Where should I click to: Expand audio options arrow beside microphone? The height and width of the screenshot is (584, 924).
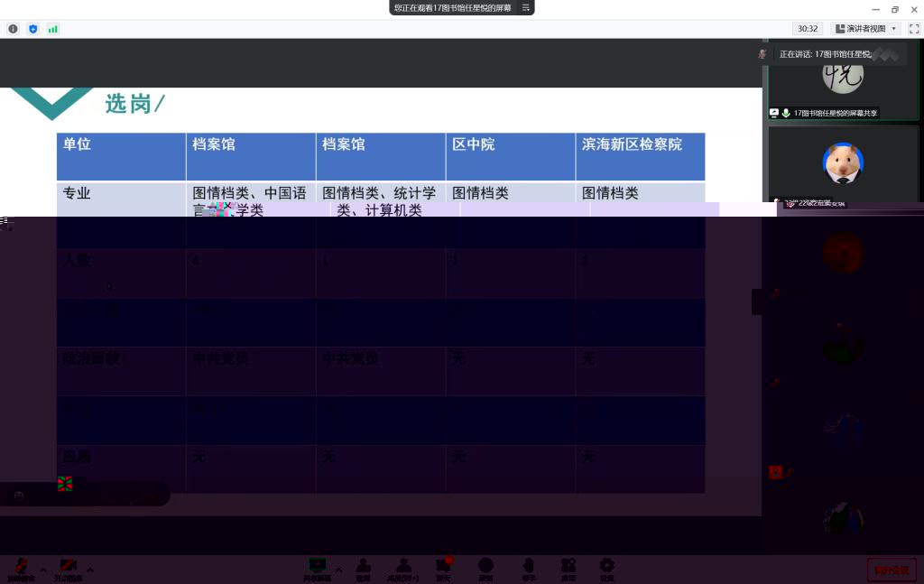pyautogui.click(x=42, y=570)
